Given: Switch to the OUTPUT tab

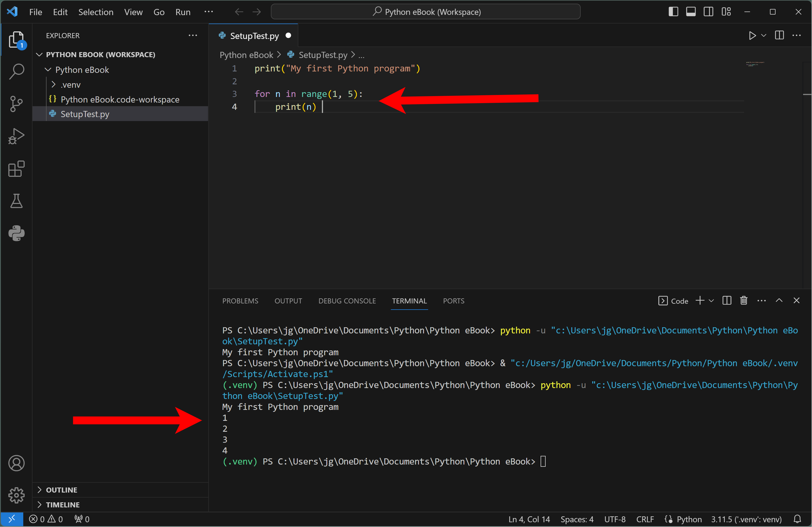Looking at the screenshot, I should click(x=288, y=301).
